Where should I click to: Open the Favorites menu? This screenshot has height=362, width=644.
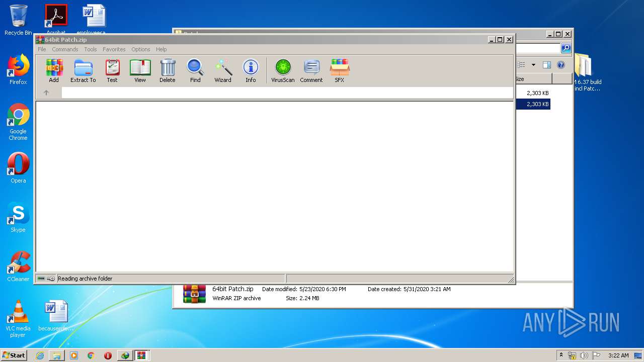coord(114,49)
